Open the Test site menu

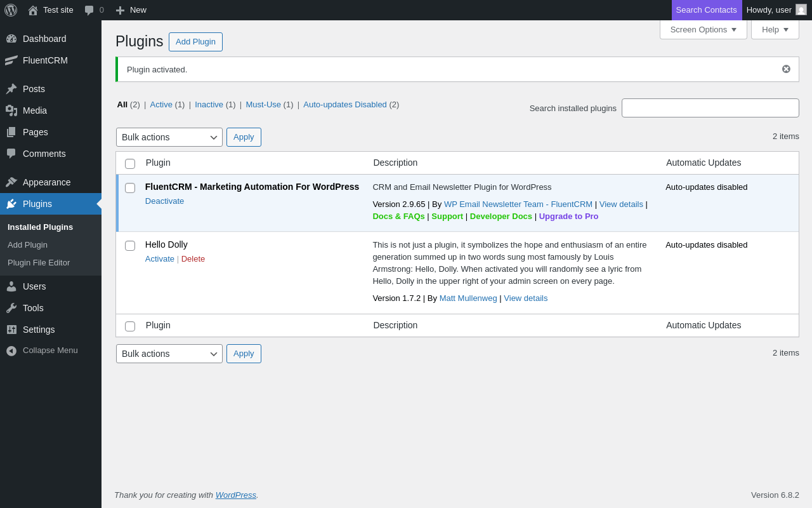click(x=58, y=10)
